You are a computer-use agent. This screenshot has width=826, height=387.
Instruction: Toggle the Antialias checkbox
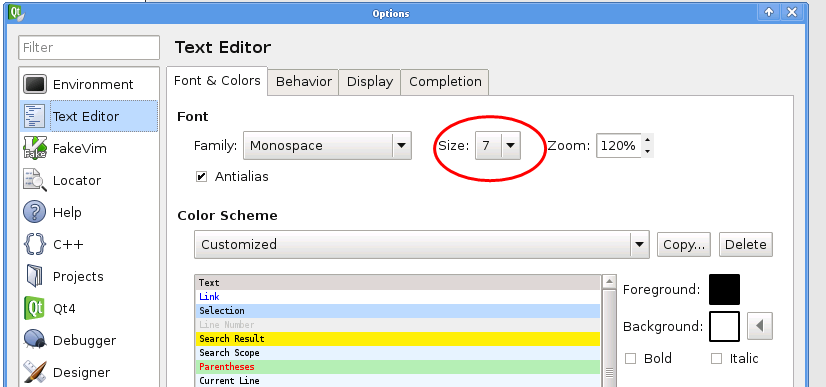[201, 176]
